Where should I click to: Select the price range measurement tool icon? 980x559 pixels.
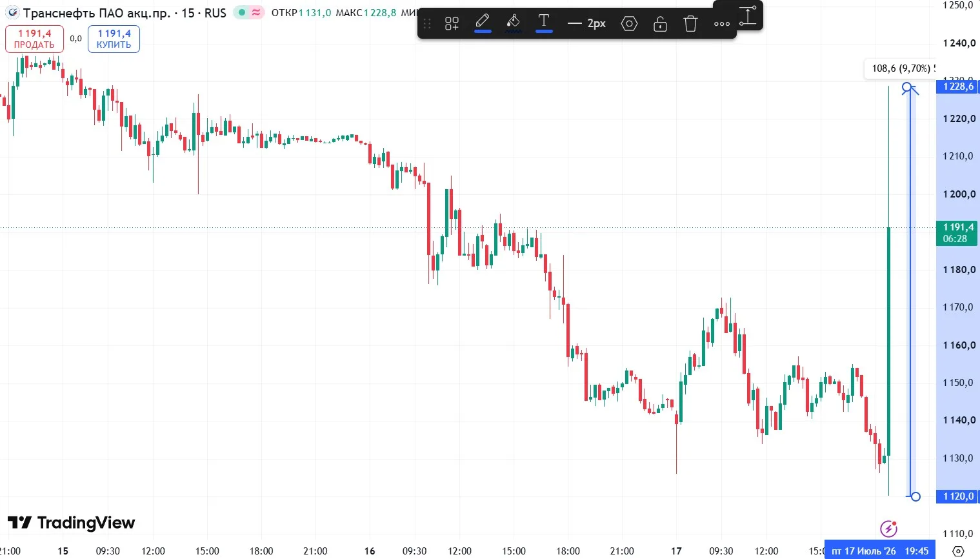[747, 15]
